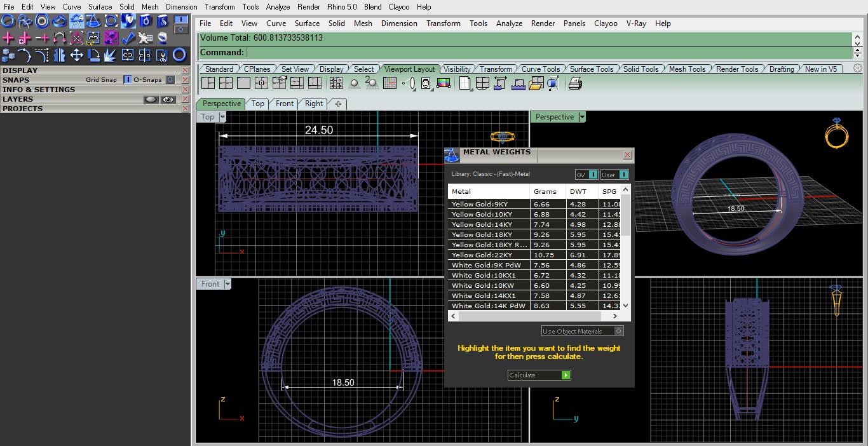Toggle the oval layer button in Layers
Screen dimensions: 868x446
pos(151,99)
